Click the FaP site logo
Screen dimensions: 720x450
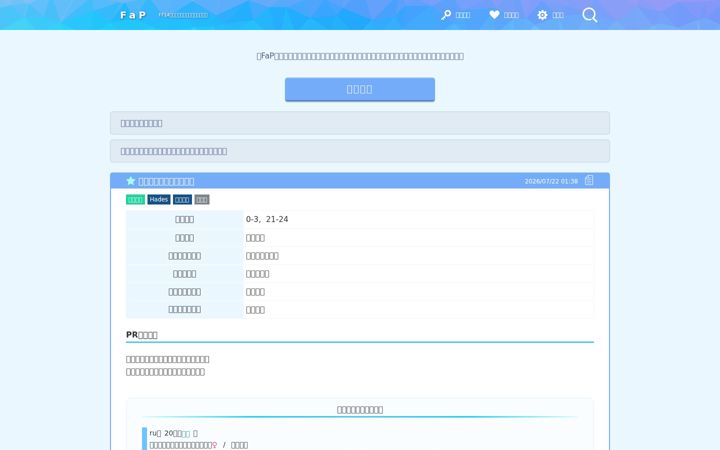(133, 15)
